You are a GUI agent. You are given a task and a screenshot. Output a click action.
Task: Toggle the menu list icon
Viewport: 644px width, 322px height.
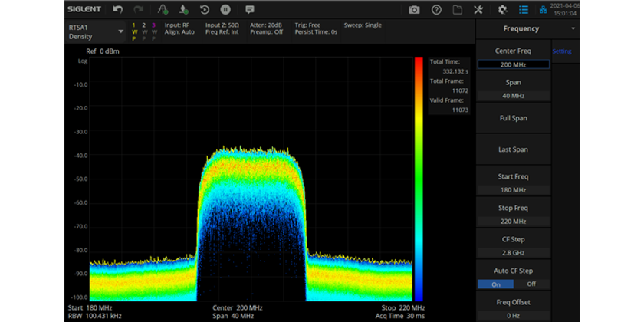click(524, 9)
